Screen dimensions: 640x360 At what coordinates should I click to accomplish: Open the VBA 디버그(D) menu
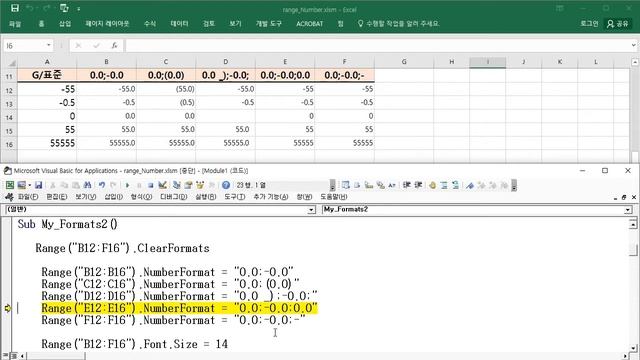pyautogui.click(x=173, y=197)
